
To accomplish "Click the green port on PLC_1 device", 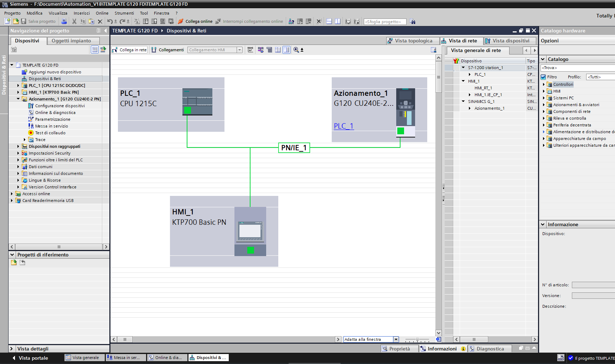I will [x=187, y=110].
